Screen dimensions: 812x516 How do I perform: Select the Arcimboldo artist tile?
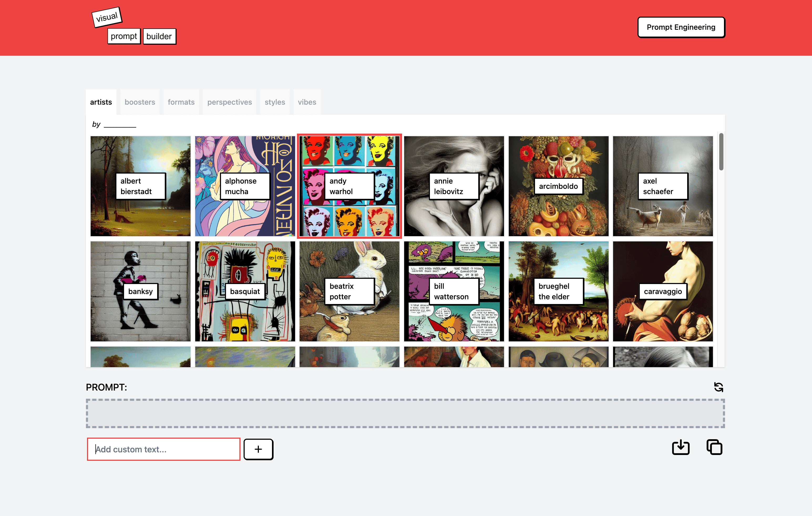(x=558, y=185)
